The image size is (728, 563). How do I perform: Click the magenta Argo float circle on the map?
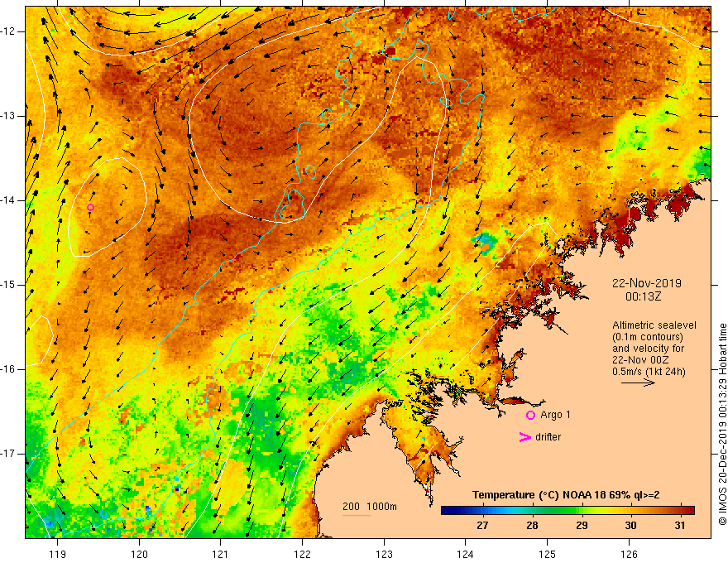[x=90, y=207]
